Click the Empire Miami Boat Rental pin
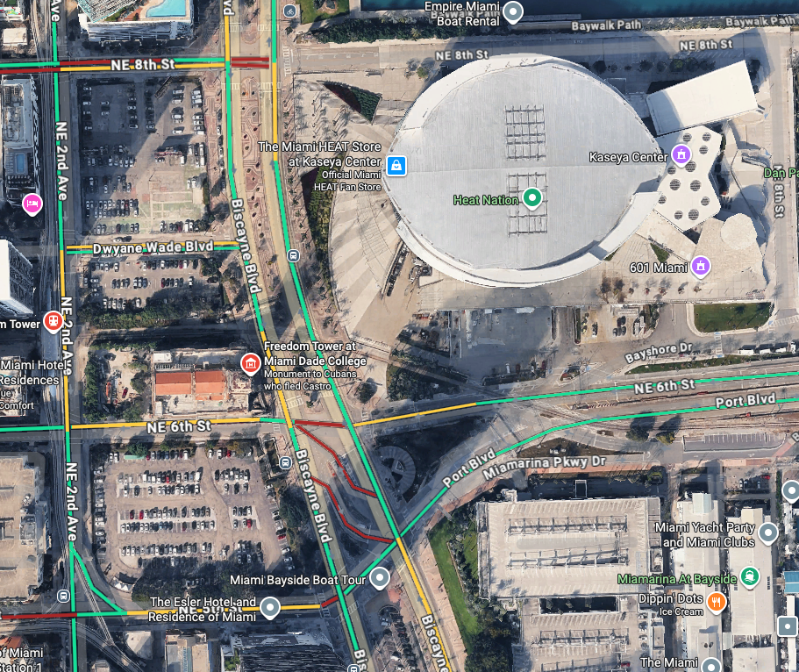Image resolution: width=799 pixels, height=672 pixels. [513, 11]
